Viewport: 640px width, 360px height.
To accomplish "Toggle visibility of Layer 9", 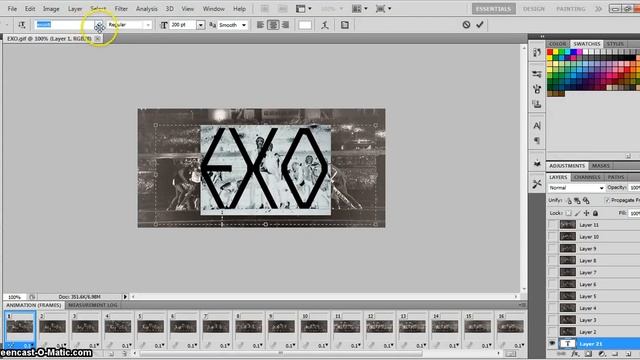I will pyautogui.click(x=552, y=249).
